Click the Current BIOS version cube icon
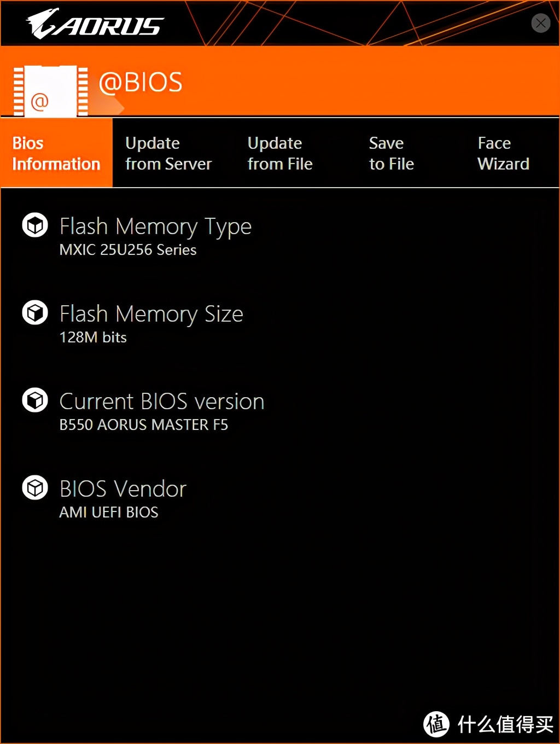 [35, 400]
